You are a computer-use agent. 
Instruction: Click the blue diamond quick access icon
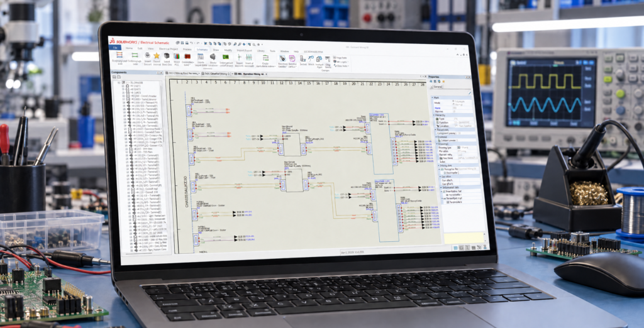244,45
